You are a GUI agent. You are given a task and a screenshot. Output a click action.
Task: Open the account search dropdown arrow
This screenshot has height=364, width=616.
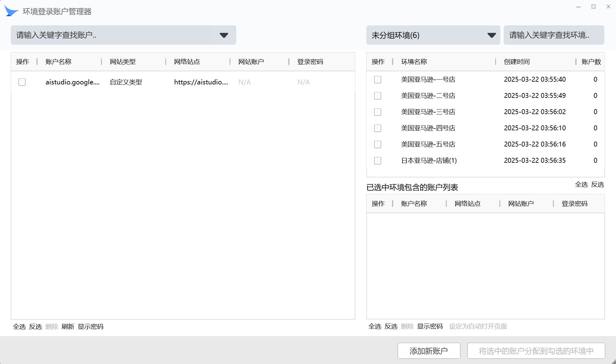pyautogui.click(x=224, y=35)
